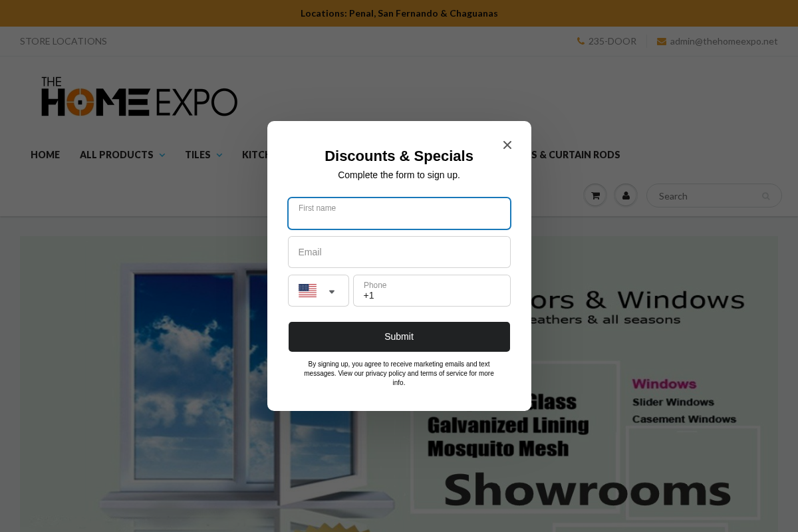Click the Email field in the popup form
The height and width of the screenshot is (532, 798).
coord(399,252)
